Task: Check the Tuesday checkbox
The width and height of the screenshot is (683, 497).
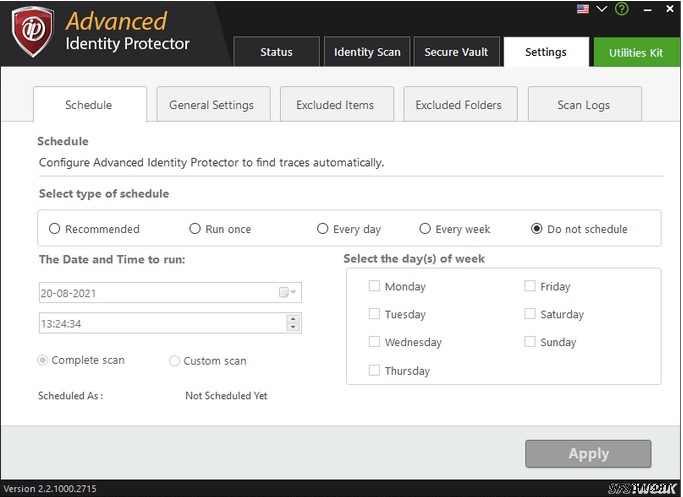Action: [374, 314]
